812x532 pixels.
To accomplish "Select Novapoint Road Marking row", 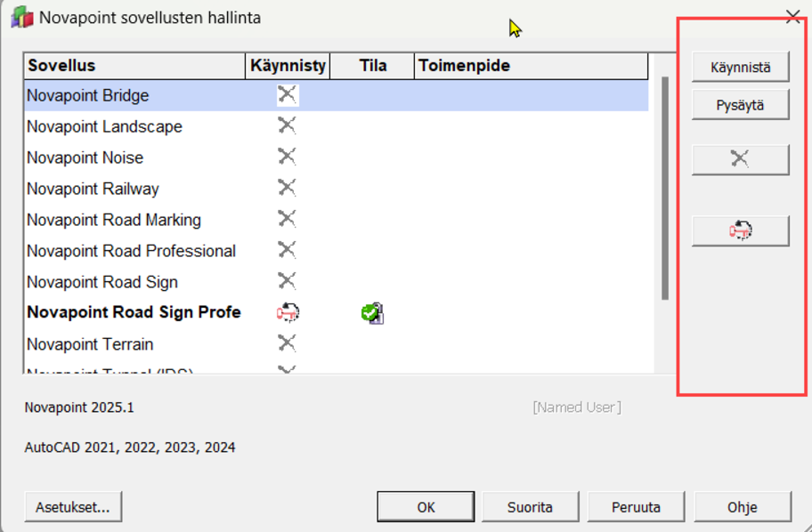I will point(336,220).
